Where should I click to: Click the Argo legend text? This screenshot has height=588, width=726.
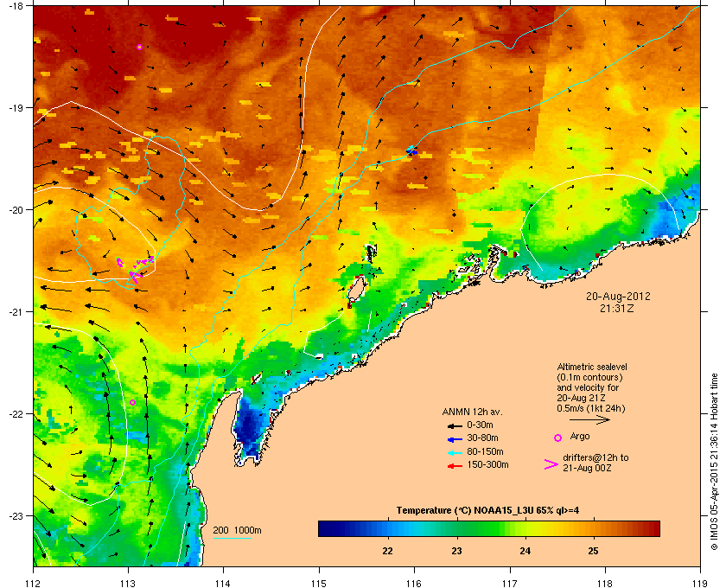580,436
